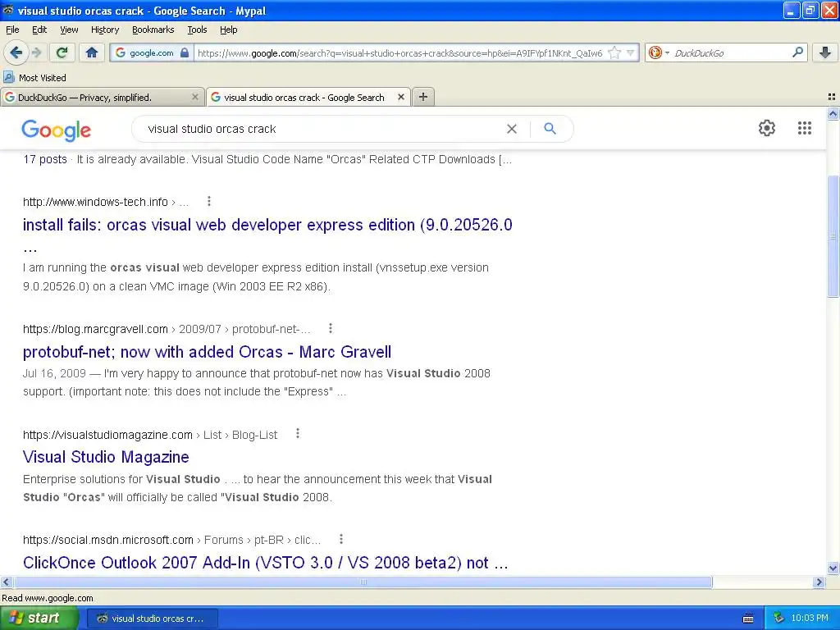Open the View menu
The width and height of the screenshot is (840, 630).
pos(69,30)
